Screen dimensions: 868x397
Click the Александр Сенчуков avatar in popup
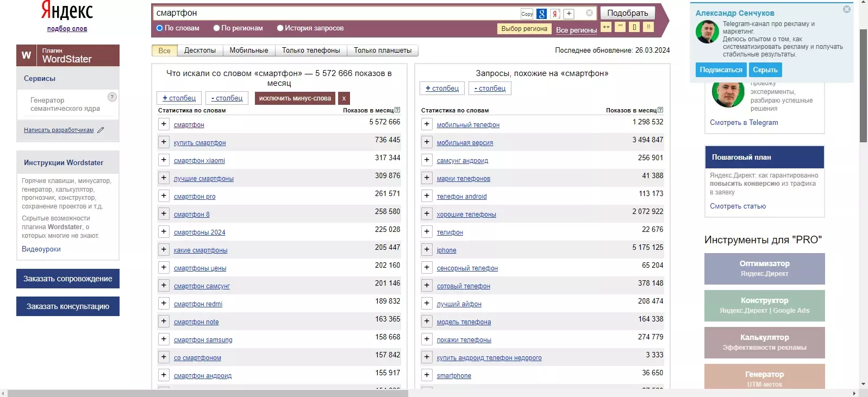(707, 32)
